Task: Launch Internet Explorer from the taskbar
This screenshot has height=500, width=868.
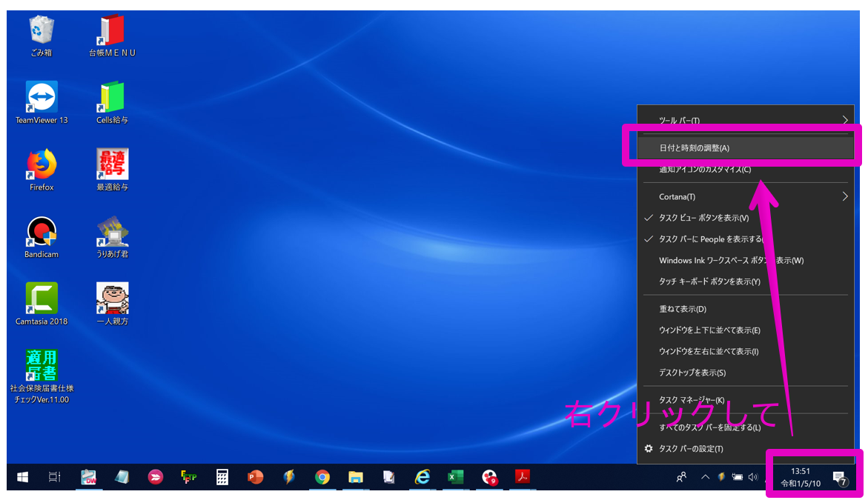Action: [423, 477]
